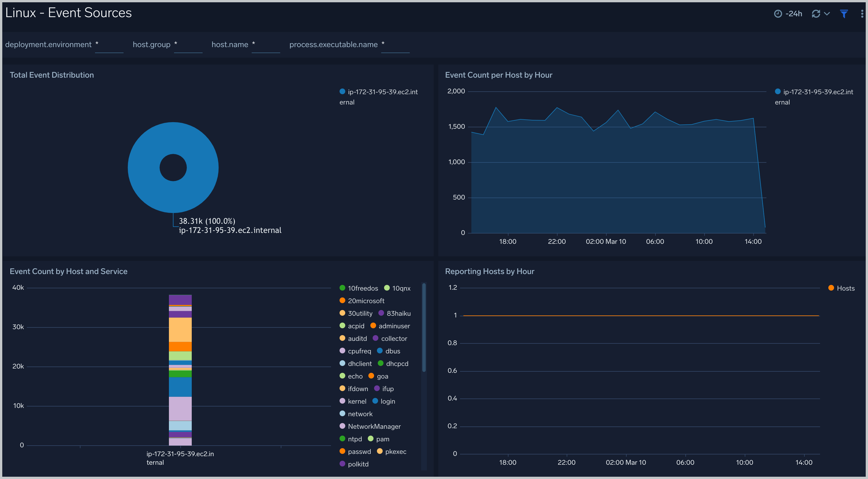
Task: Toggle 20microsoft legend item
Action: [362, 301]
